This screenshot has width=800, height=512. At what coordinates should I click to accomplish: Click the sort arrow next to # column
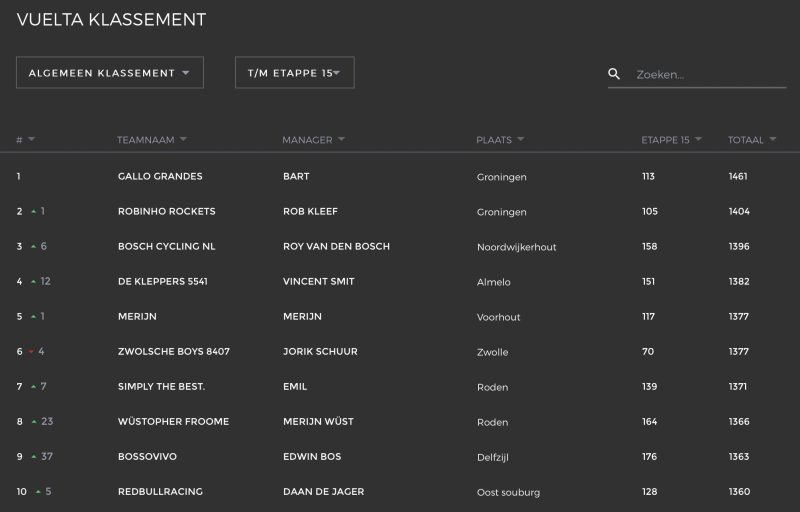(32, 139)
